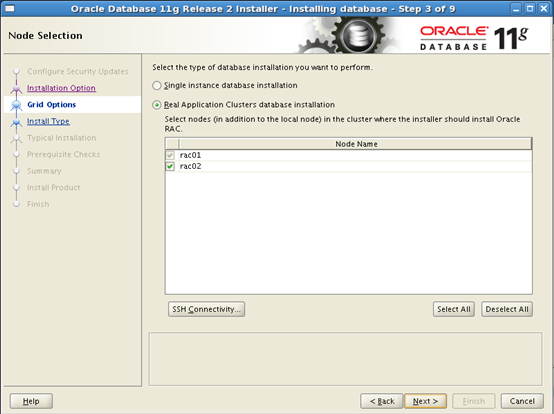Click the Grid Options step marker icon
The height and width of the screenshot is (414, 554).
(16, 105)
